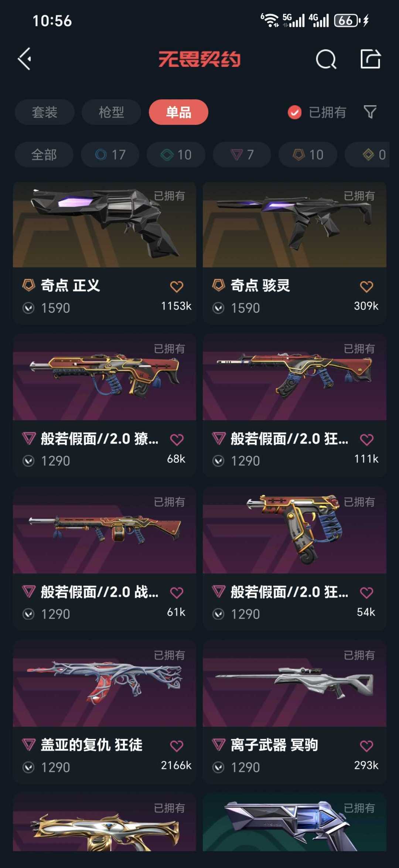Open the 离子武器 冥驹 sniper thumbnail
This screenshot has width=399, height=868.
[294, 684]
